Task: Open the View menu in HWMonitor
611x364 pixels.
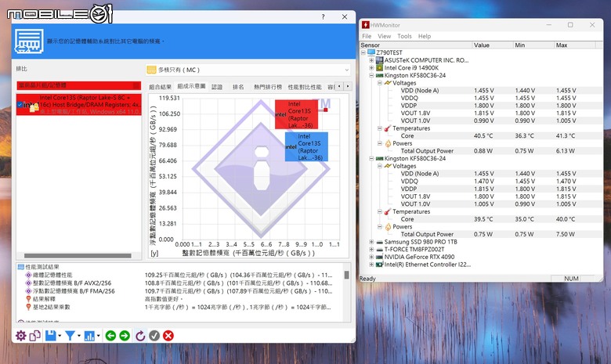Action: coord(384,36)
